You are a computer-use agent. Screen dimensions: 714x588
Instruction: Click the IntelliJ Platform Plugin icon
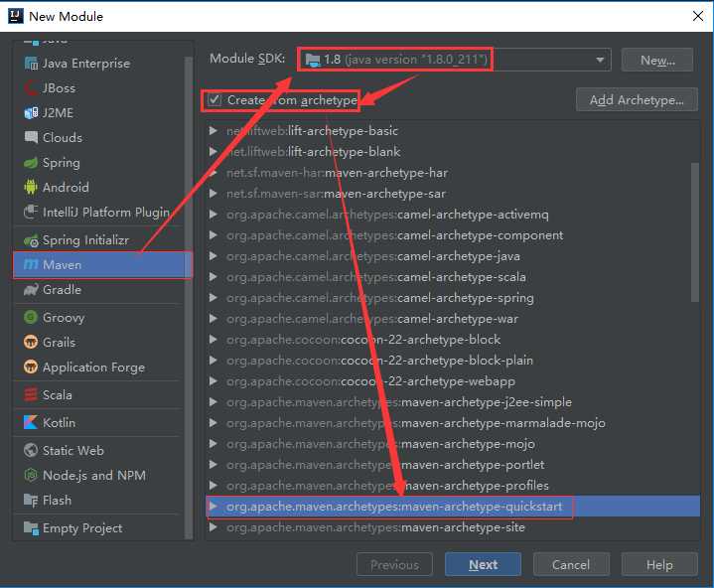coord(31,212)
